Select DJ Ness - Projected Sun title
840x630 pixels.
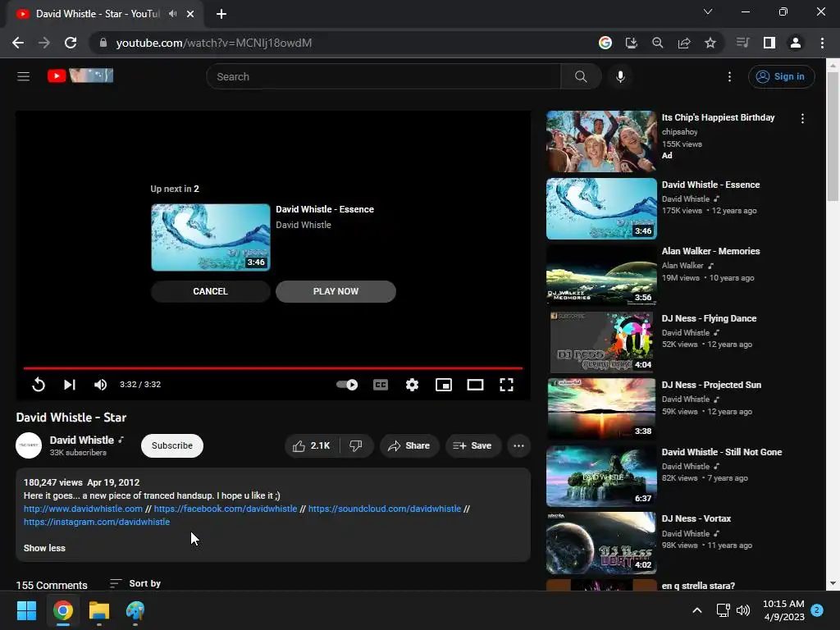(x=711, y=385)
